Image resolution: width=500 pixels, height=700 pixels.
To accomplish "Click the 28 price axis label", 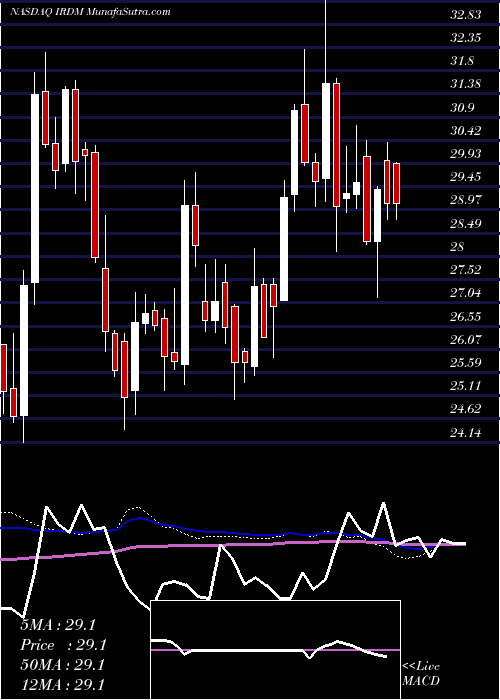I will click(458, 246).
